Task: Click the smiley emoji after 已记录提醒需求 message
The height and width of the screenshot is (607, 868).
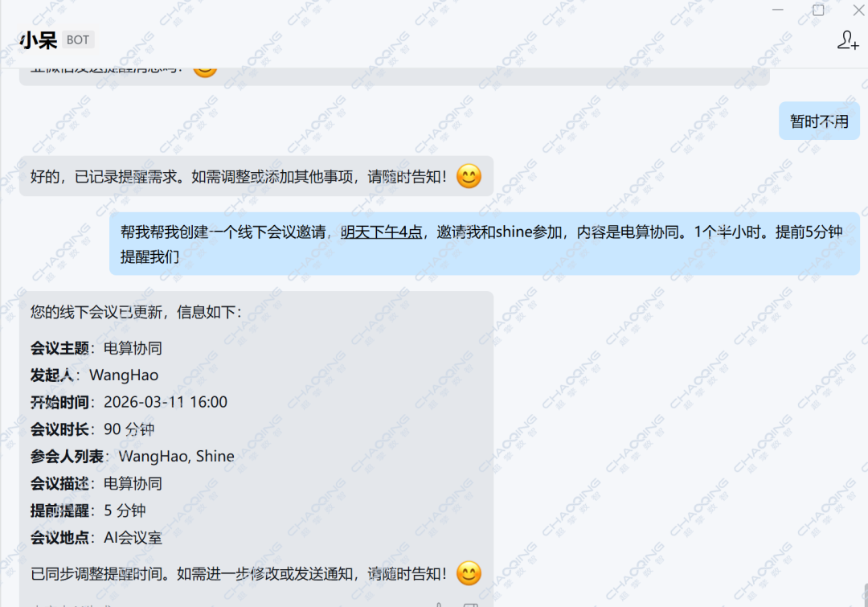Action: coord(469,176)
